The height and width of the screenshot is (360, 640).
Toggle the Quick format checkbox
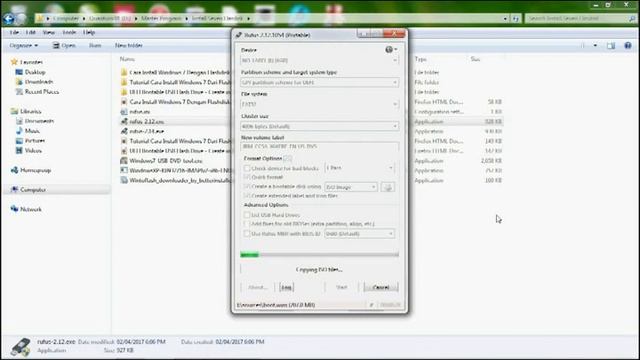click(x=247, y=177)
